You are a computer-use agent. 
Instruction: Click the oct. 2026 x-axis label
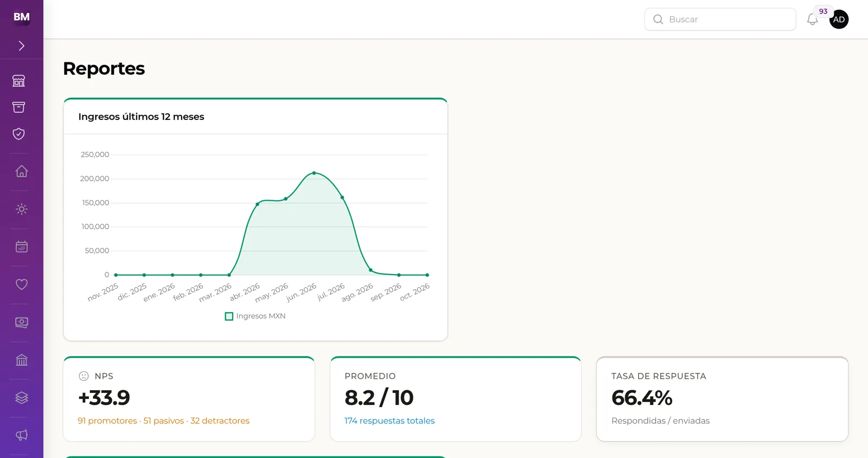coord(415,292)
